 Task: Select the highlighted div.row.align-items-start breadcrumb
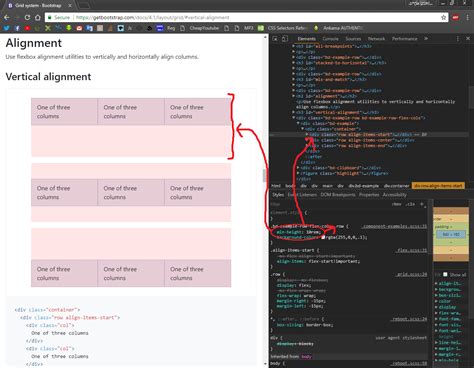pyautogui.click(x=438, y=186)
